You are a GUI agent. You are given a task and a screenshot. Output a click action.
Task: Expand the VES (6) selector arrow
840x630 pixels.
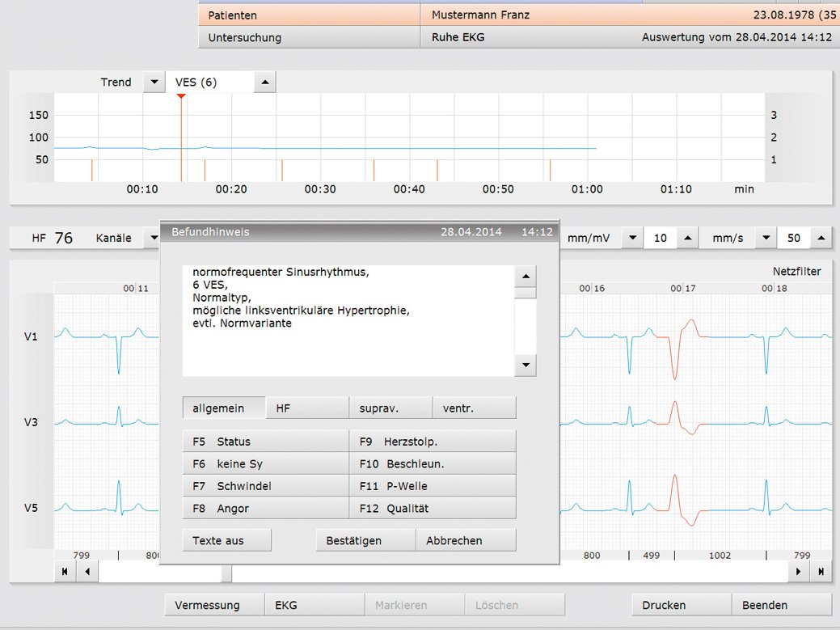(x=266, y=82)
